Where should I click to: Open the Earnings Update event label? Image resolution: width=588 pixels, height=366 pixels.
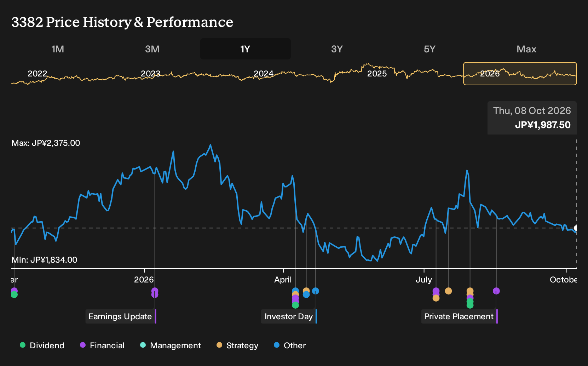click(121, 316)
